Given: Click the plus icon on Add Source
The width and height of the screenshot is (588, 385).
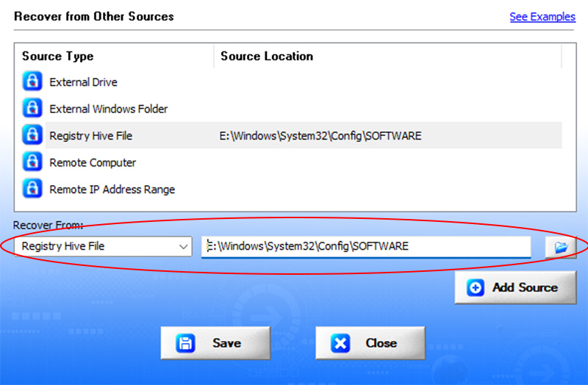Looking at the screenshot, I should [475, 288].
